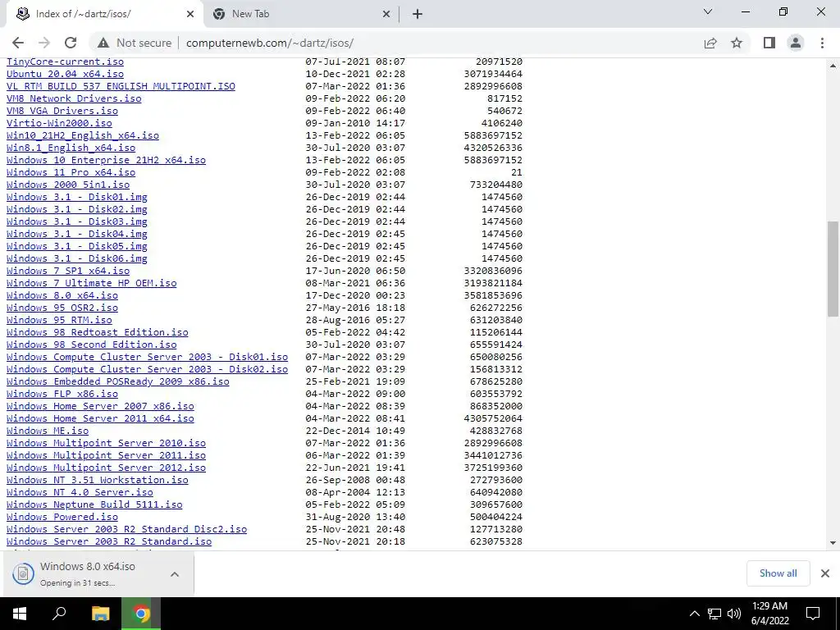Click Win8.1_English_x64.iso link
The height and width of the screenshot is (630, 840).
coord(71,148)
